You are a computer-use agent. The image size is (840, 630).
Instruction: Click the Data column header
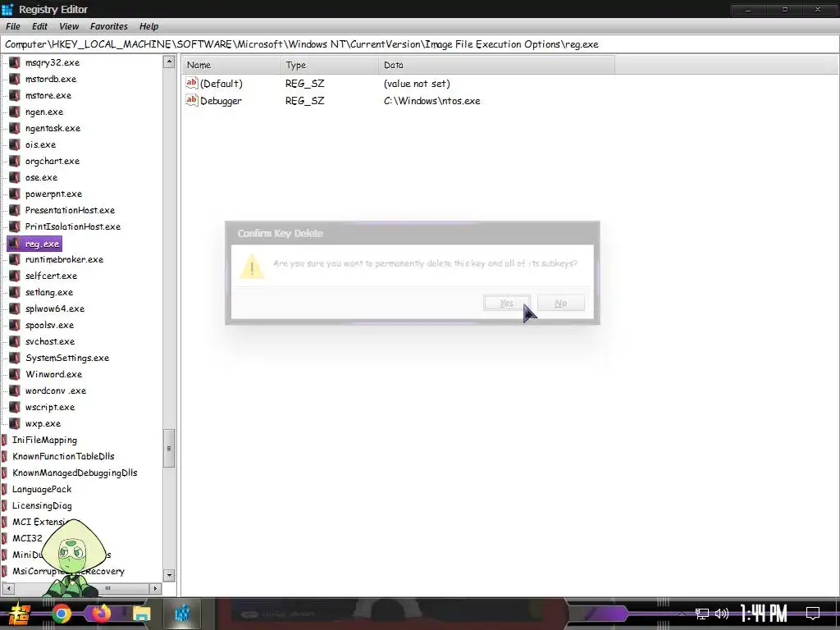click(x=496, y=65)
